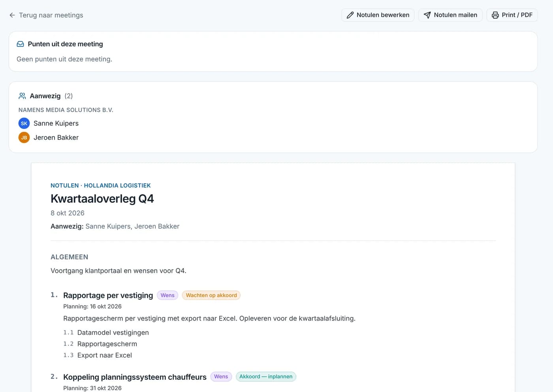Click sub-item 1.3 Export naar Excel

coord(98,355)
